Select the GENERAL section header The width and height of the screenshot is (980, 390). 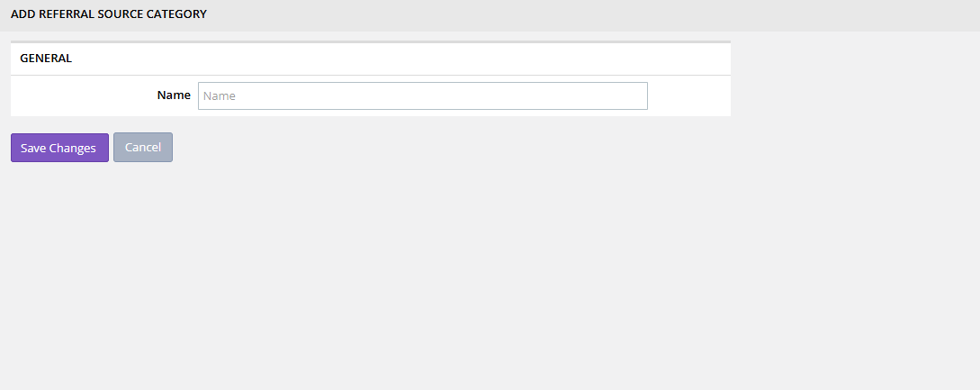(x=46, y=59)
